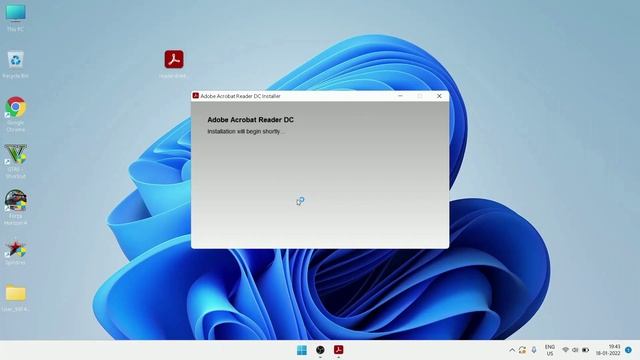This screenshot has width=640, height=360.
Task: Select the Adobe reader installer file on desktop
Action: click(x=174, y=64)
